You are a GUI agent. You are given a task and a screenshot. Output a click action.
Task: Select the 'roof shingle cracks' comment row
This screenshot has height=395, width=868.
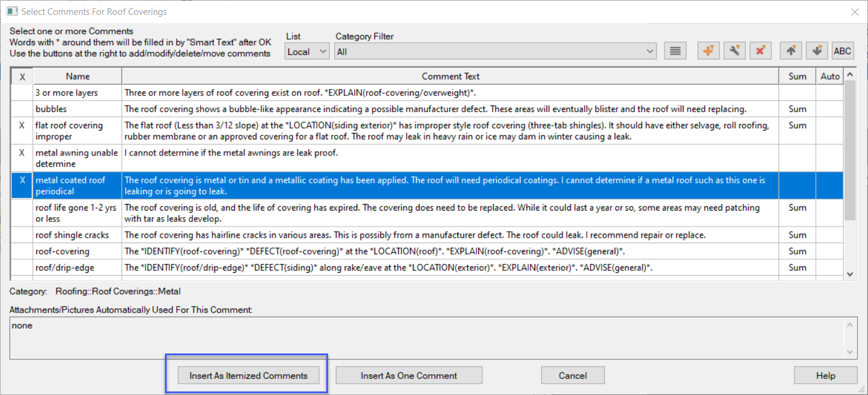[x=72, y=235]
